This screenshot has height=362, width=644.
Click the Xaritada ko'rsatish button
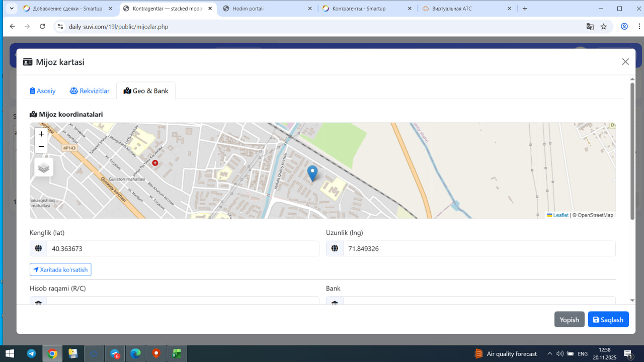[x=60, y=270]
